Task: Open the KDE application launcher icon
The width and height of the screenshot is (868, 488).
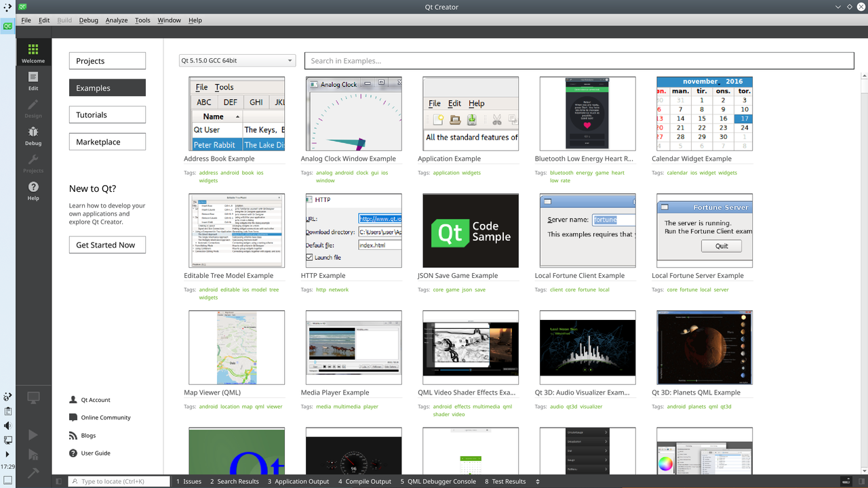Action: click(7, 7)
